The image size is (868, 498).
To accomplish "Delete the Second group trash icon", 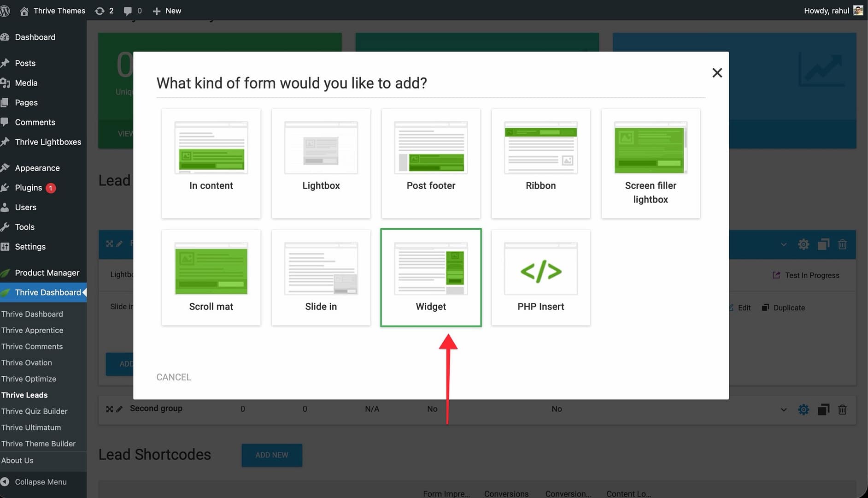I will click(842, 409).
